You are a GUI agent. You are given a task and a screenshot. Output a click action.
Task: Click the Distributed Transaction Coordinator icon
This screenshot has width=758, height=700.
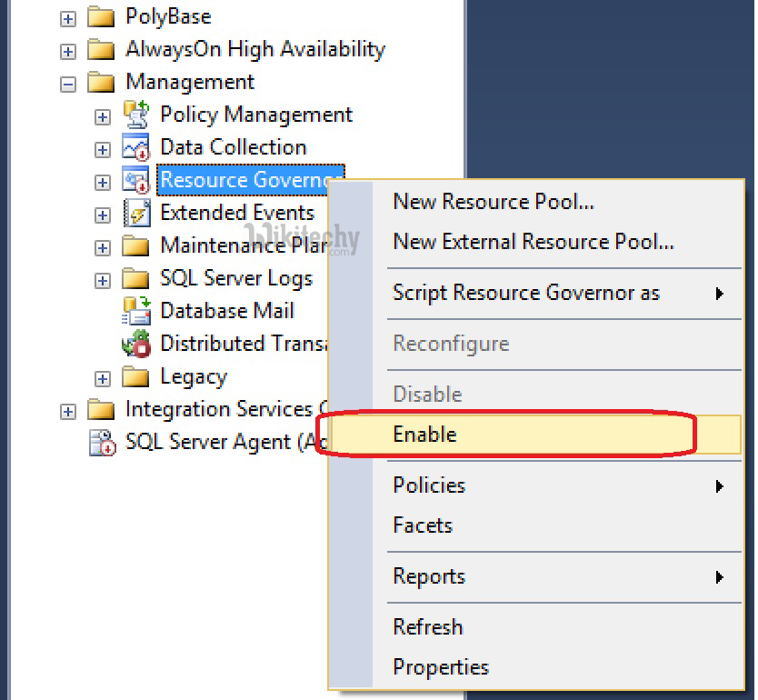(x=138, y=343)
